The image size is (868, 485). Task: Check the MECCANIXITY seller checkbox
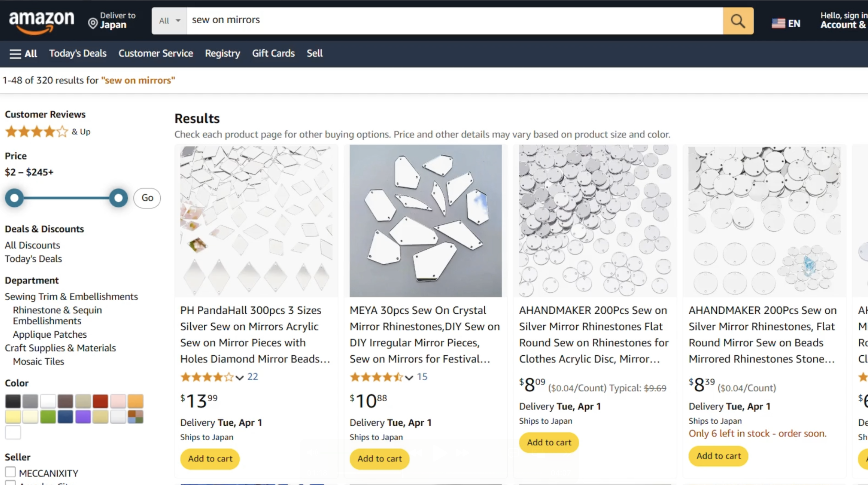point(10,472)
